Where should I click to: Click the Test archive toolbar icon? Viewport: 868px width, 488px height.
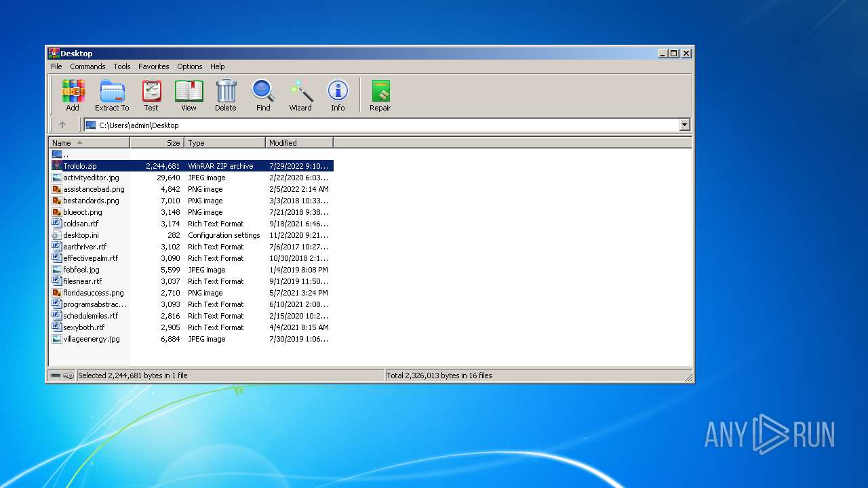click(x=151, y=91)
